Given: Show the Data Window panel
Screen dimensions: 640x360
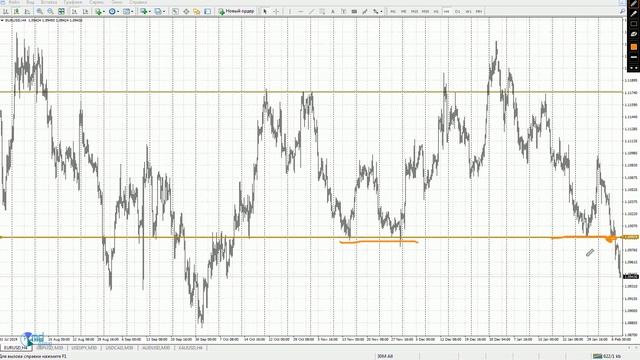Looking at the screenshot, I should (x=186, y=11).
